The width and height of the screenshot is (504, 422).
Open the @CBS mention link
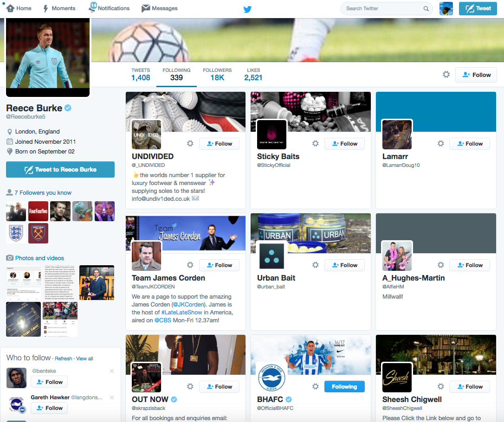pos(162,320)
